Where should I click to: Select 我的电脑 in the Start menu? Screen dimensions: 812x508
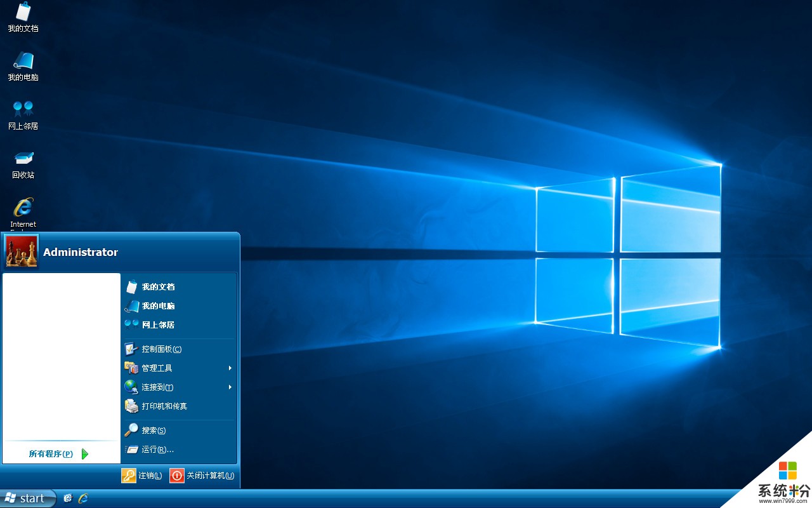pos(158,306)
